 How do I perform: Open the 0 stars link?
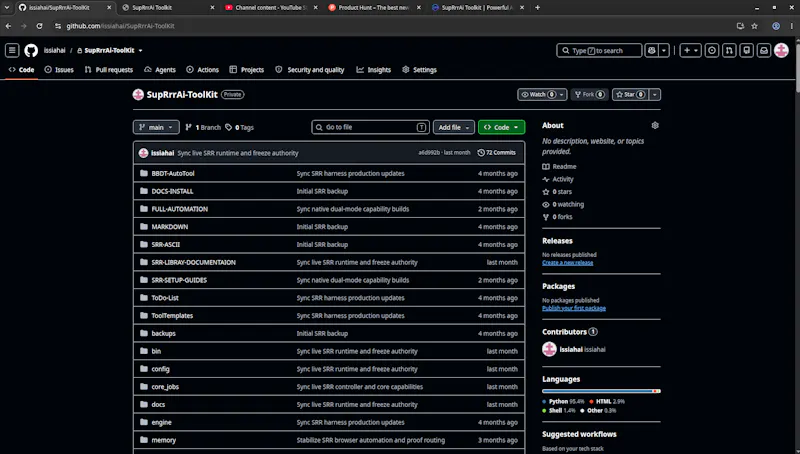557,192
